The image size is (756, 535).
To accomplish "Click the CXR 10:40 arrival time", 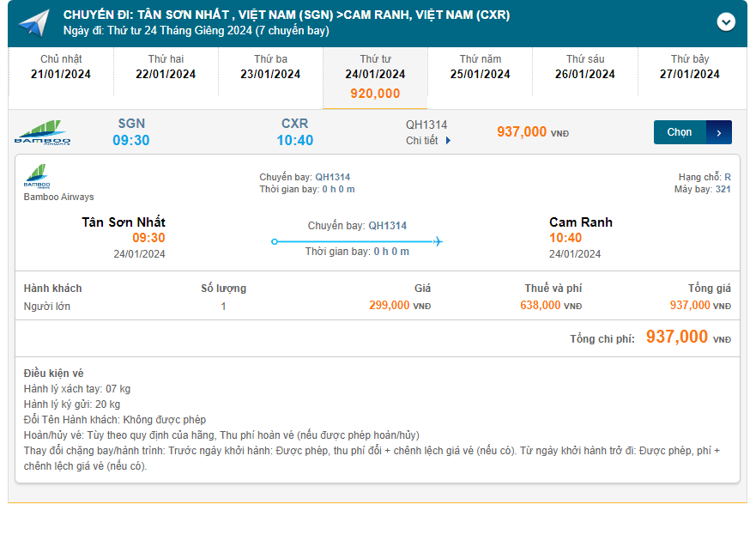I will tap(295, 140).
